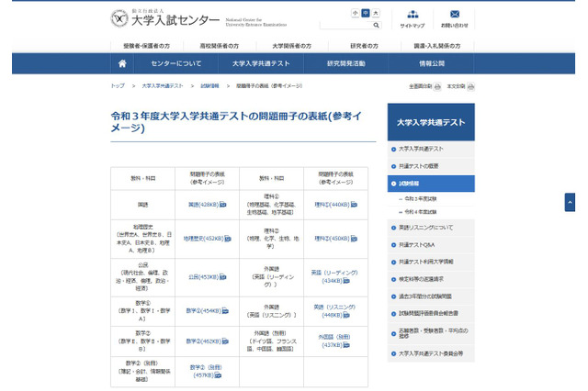The height and width of the screenshot is (391, 588).
Task: Open sidebar 過去3年間分の試験問題
Action: click(x=431, y=296)
